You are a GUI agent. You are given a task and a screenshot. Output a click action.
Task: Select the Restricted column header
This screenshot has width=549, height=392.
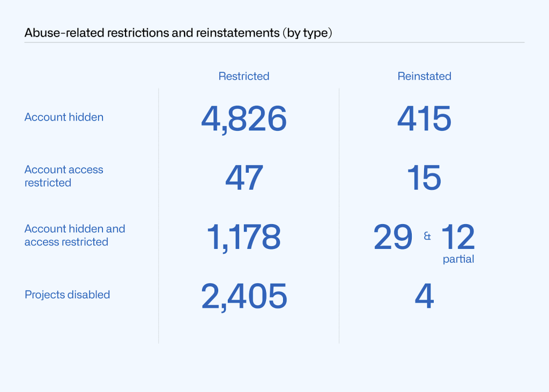(x=243, y=76)
